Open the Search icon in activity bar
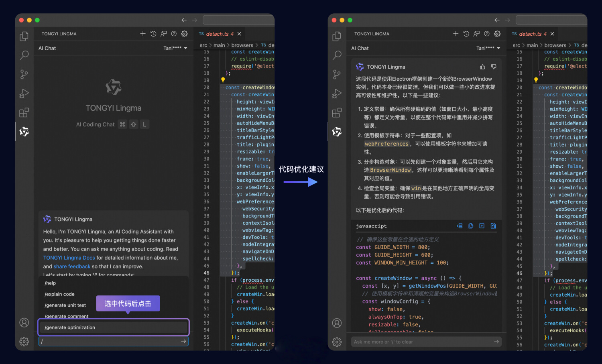 click(x=24, y=55)
